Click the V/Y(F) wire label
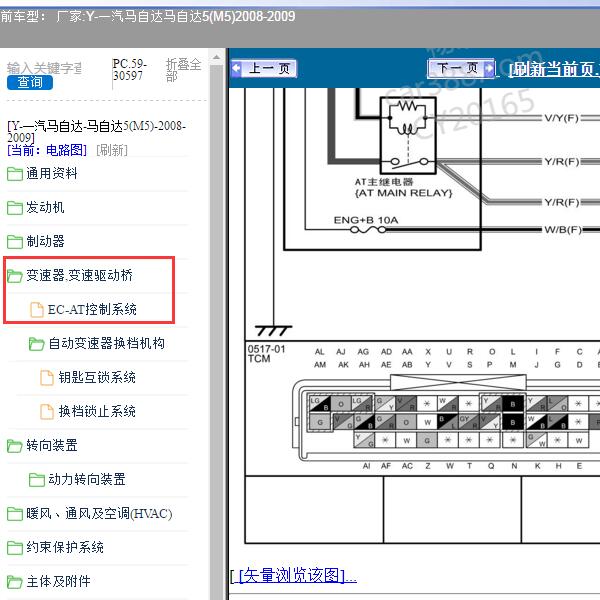 (562, 118)
